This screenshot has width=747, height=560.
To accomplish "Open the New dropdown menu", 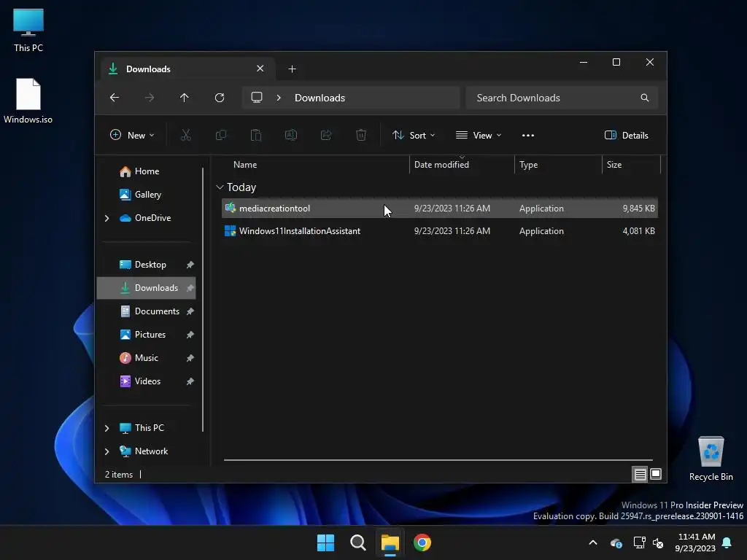I will coord(132,135).
